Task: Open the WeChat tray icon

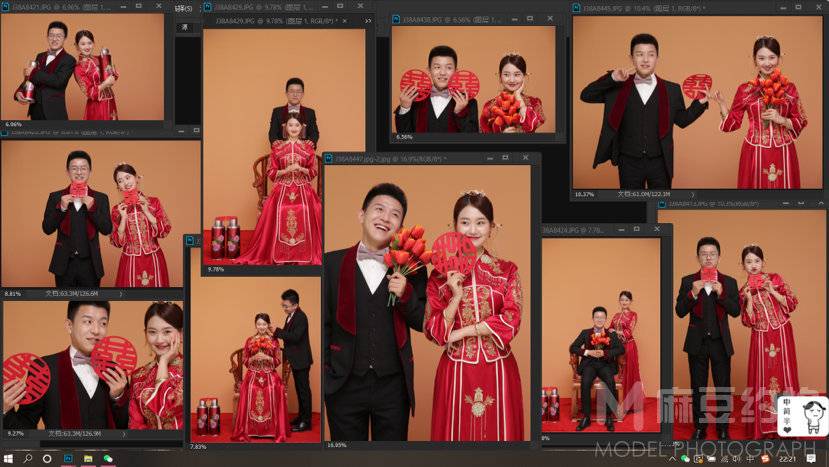Action: [685, 459]
